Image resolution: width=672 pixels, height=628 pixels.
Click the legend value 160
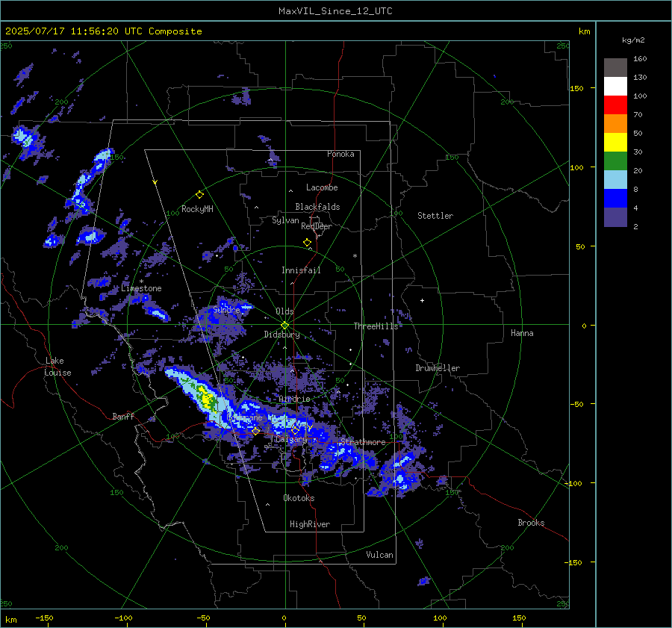coord(640,59)
